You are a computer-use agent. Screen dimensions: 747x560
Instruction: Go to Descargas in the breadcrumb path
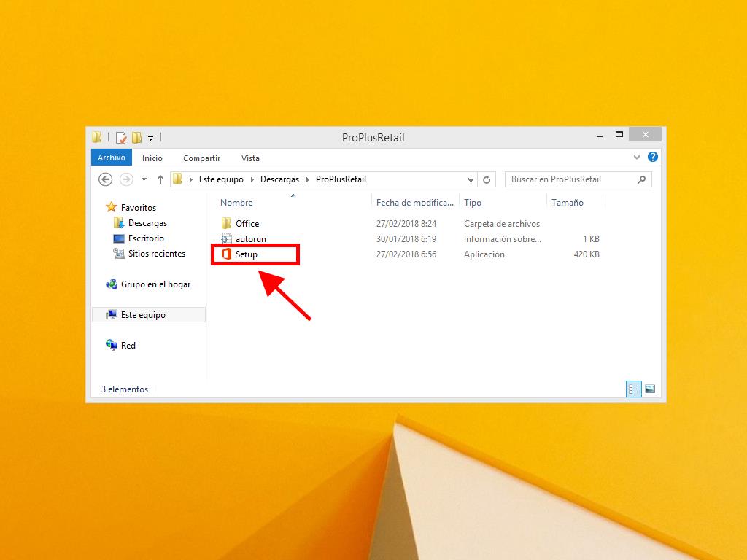pyautogui.click(x=279, y=179)
